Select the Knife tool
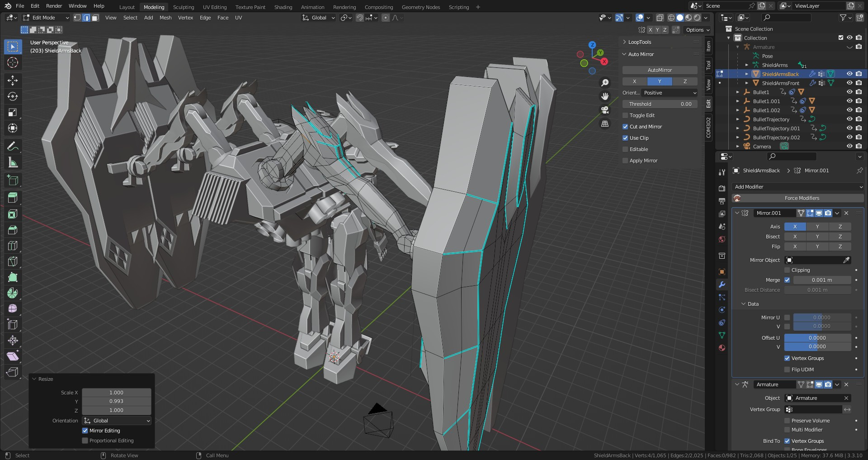The width and height of the screenshot is (868, 460). pyautogui.click(x=13, y=261)
